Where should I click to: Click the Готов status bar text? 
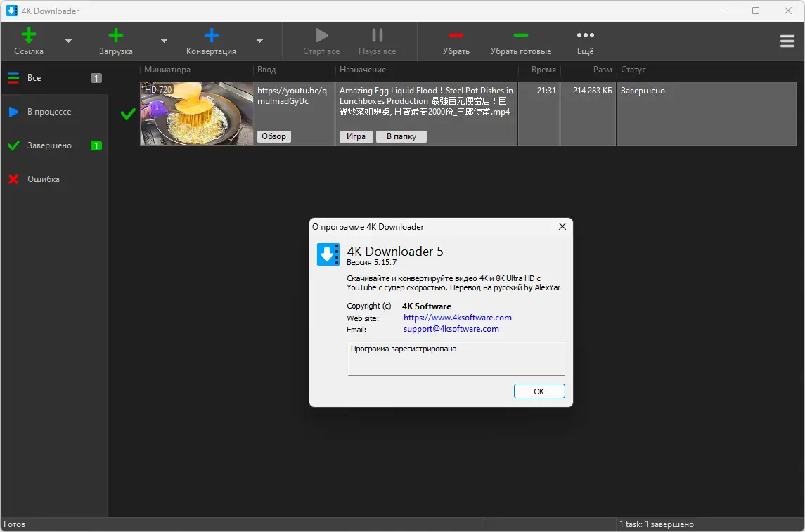(14, 524)
